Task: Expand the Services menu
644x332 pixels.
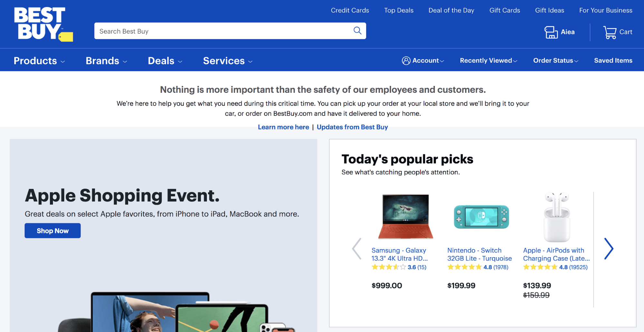Action: tap(227, 61)
